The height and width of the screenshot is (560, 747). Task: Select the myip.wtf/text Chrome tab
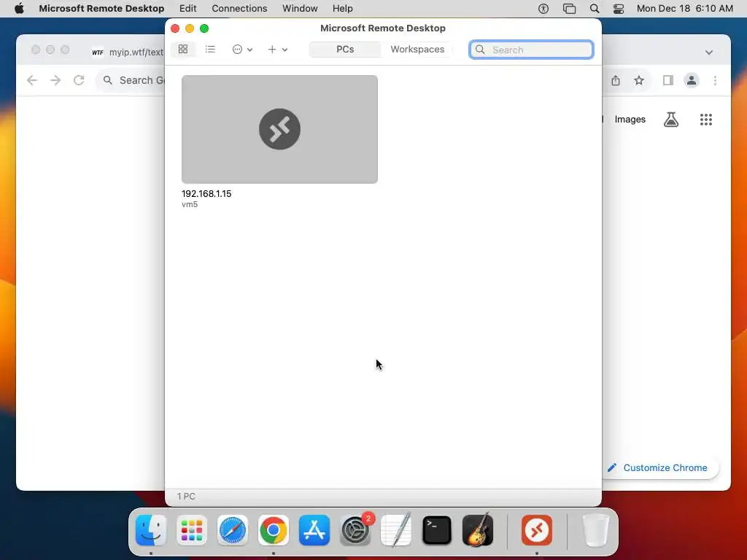click(128, 52)
